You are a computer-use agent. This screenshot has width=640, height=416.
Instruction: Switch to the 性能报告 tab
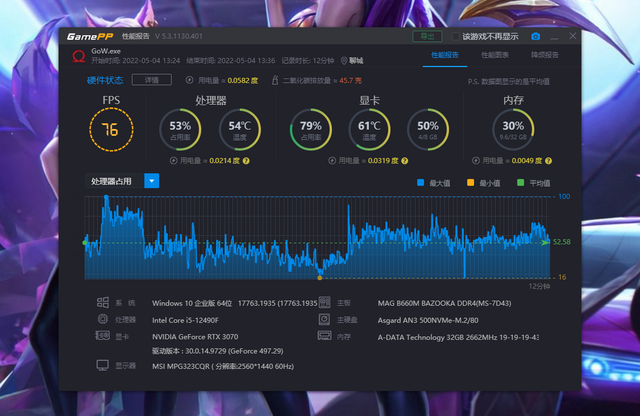(x=445, y=55)
